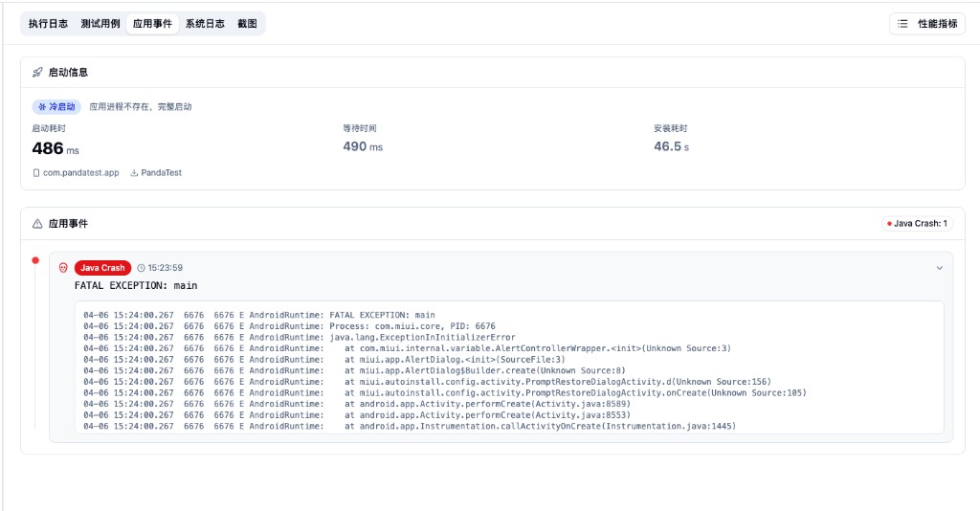Click the rocket icon beside 启动信息

[37, 72]
